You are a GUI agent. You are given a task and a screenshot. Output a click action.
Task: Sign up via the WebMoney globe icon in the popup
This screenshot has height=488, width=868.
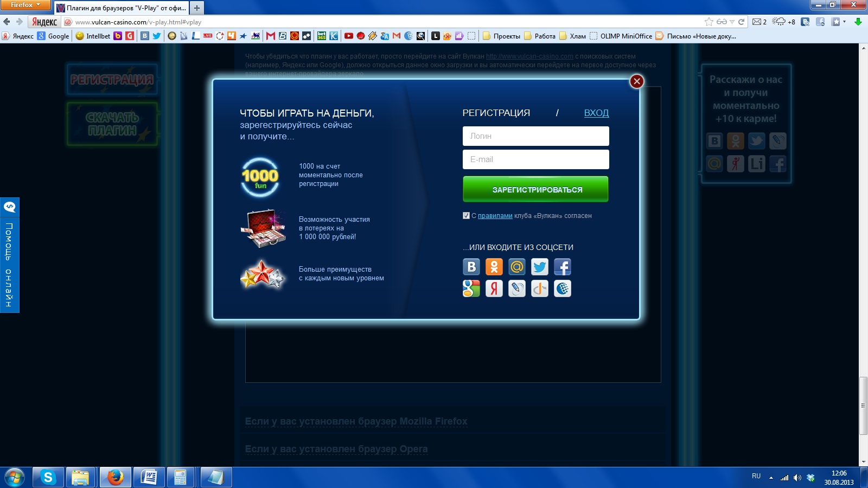point(563,288)
